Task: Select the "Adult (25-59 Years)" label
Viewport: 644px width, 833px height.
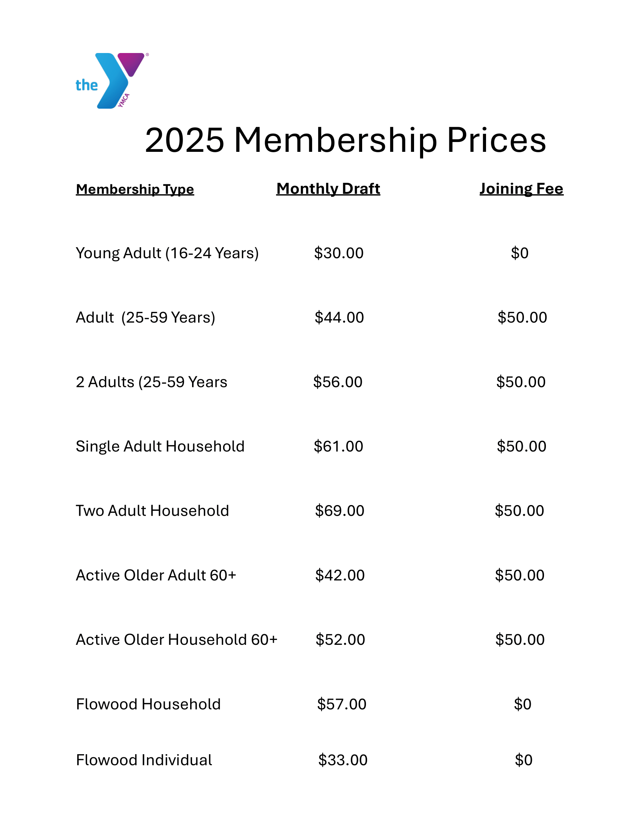Action: click(x=145, y=318)
